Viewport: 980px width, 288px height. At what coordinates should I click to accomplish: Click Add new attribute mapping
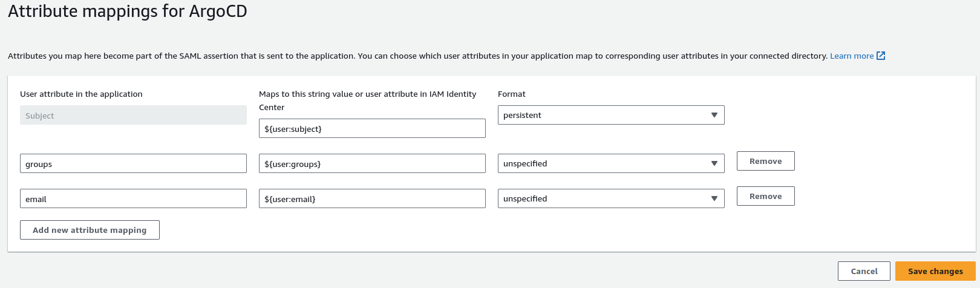coord(90,230)
